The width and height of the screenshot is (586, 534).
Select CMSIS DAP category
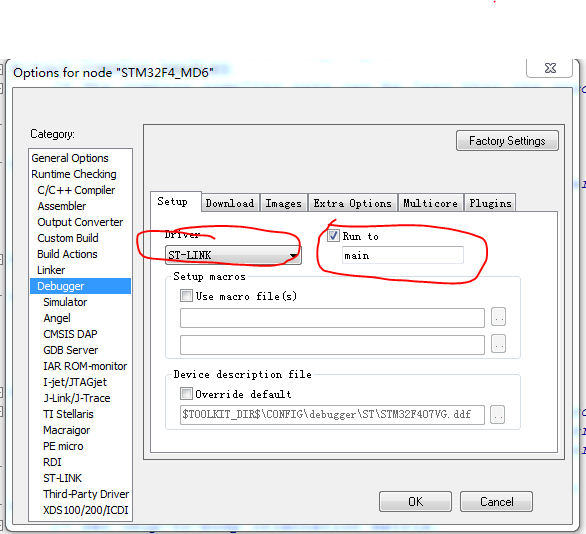[70, 334]
